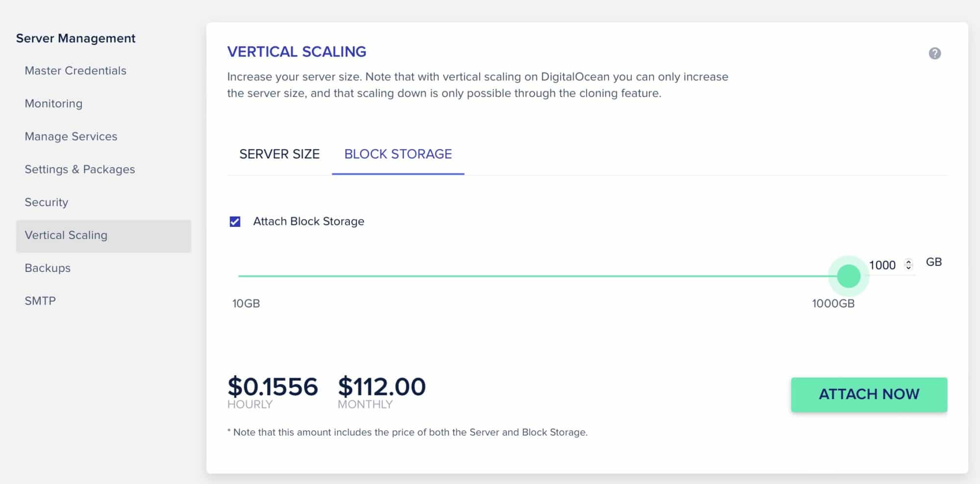Click the help question mark icon

[934, 53]
